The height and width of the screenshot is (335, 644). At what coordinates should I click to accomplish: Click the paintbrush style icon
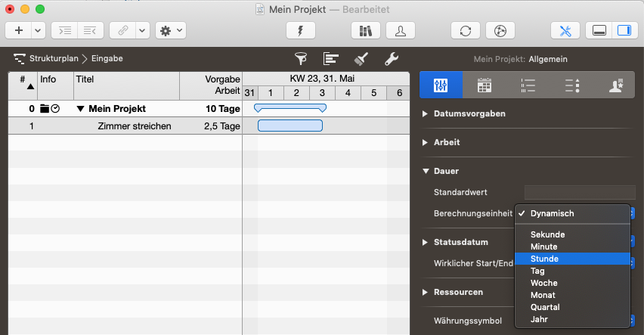pos(361,58)
